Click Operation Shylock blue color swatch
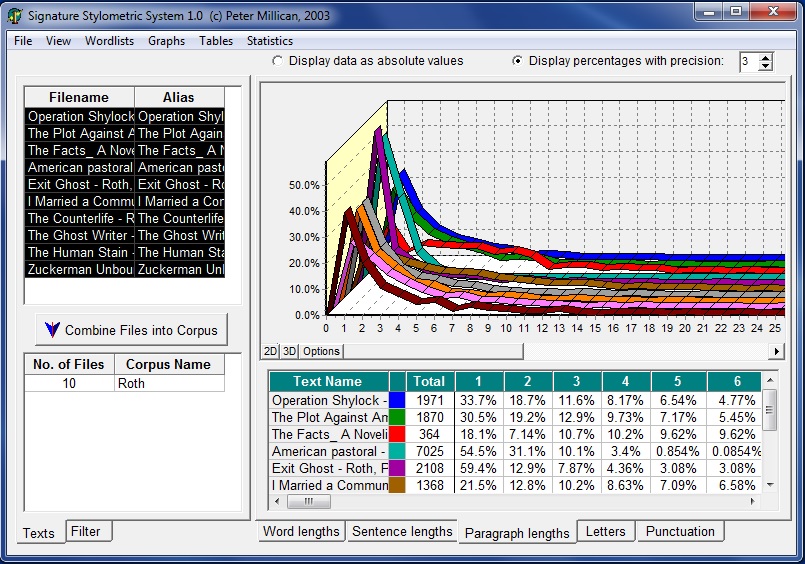Screen dimensions: 805x564 pyautogui.click(x=397, y=400)
